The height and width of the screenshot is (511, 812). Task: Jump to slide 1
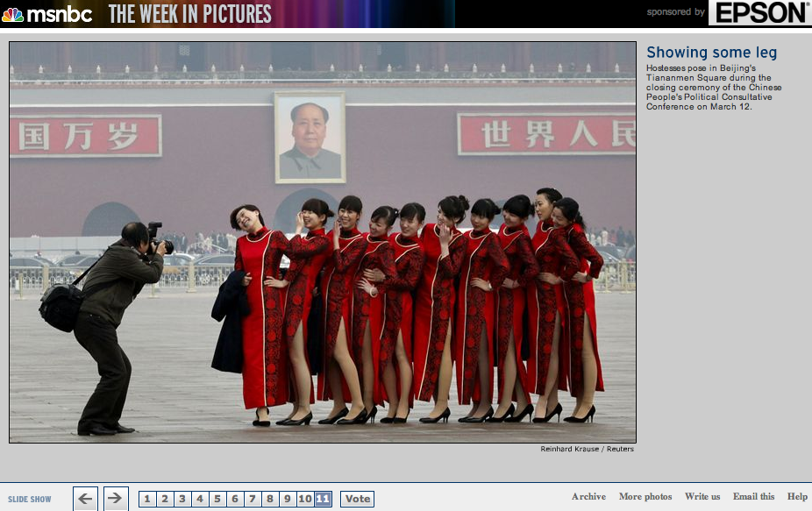147,499
